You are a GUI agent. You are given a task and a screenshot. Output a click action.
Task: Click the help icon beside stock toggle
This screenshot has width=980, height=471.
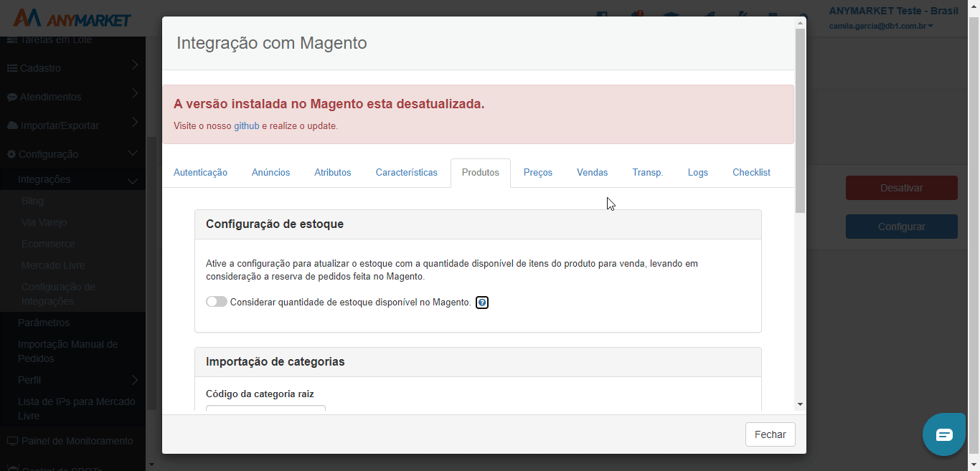pos(482,303)
